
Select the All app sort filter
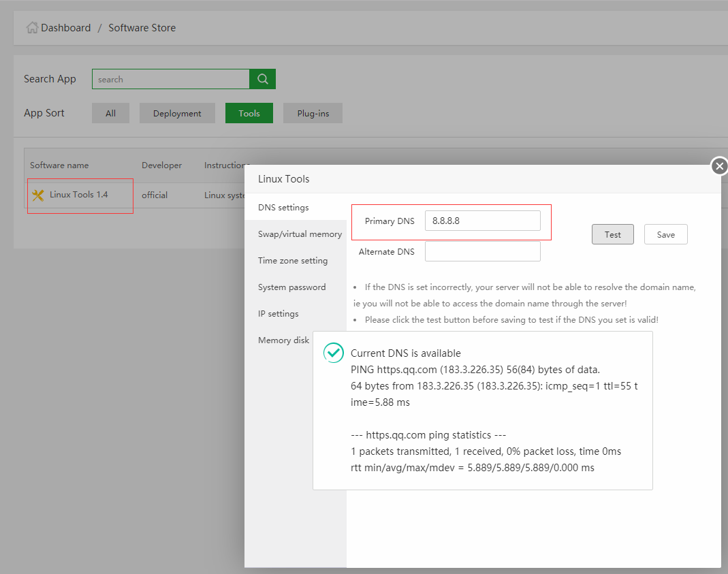pos(110,114)
